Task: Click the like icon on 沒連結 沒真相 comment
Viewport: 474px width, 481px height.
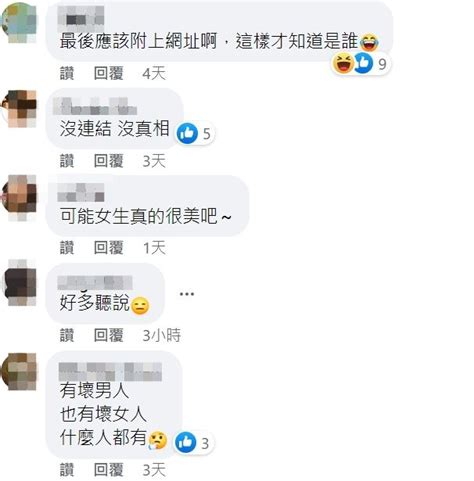Action: pos(187,133)
